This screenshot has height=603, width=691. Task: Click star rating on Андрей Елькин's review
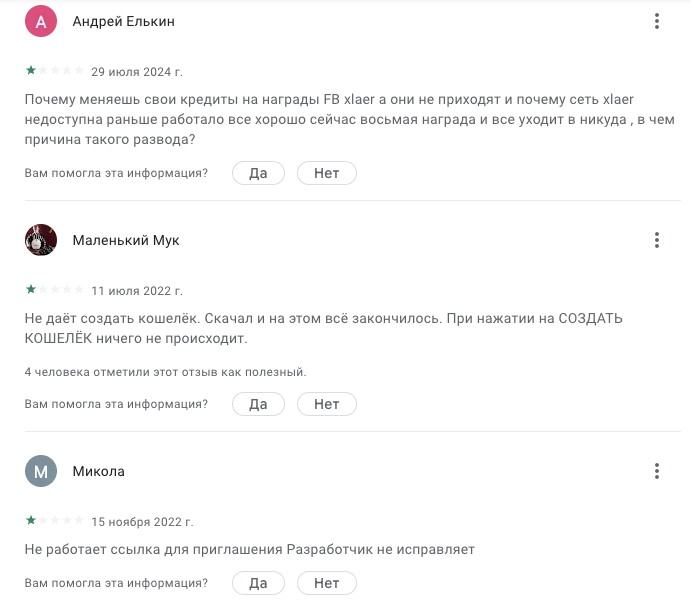55,71
